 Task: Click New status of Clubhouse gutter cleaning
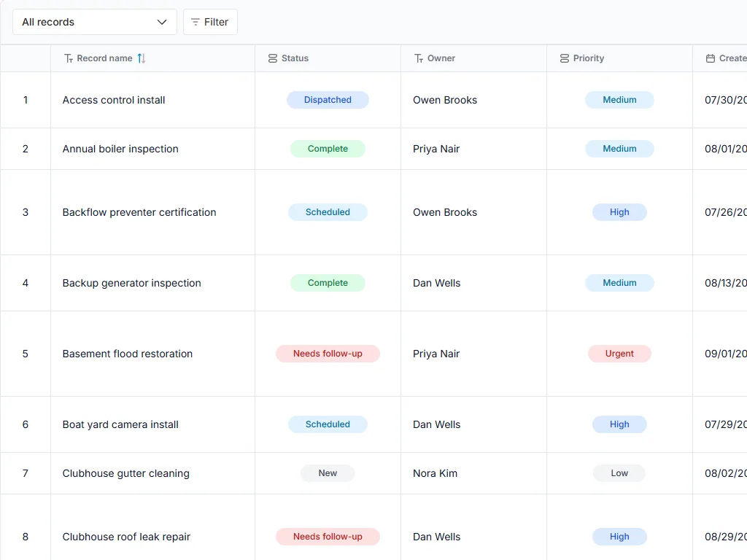[328, 473]
